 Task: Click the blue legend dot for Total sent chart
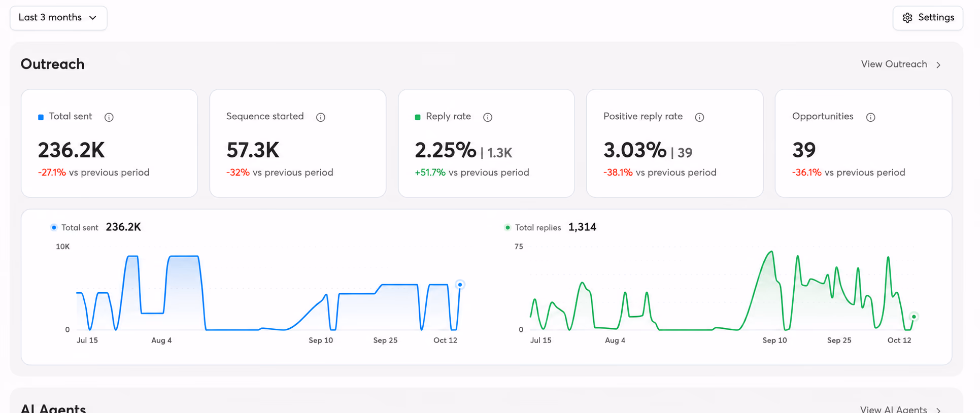click(x=54, y=227)
